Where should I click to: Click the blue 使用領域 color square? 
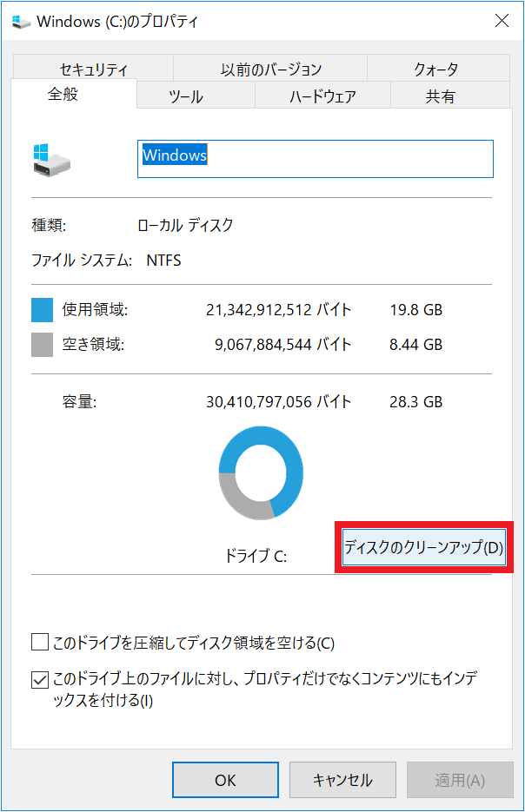tap(43, 310)
